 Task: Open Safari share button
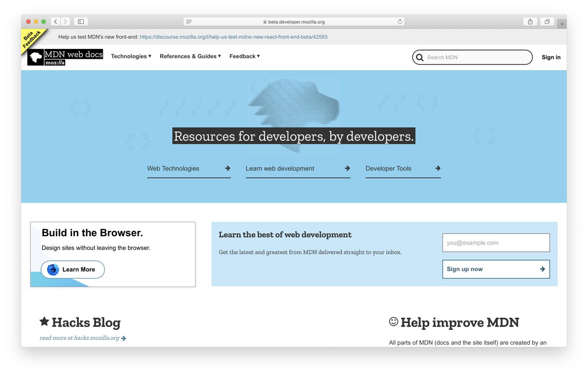coord(530,22)
